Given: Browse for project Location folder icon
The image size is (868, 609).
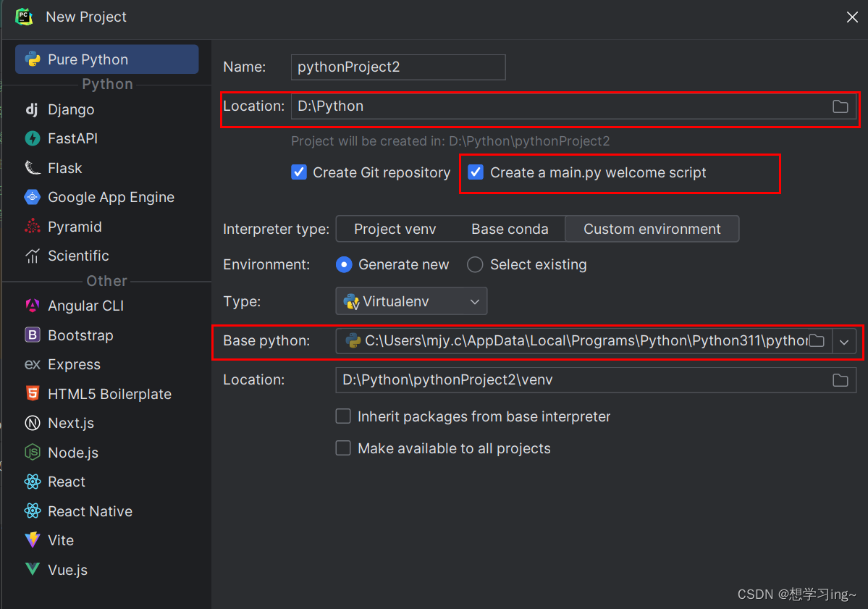Looking at the screenshot, I should tap(840, 106).
